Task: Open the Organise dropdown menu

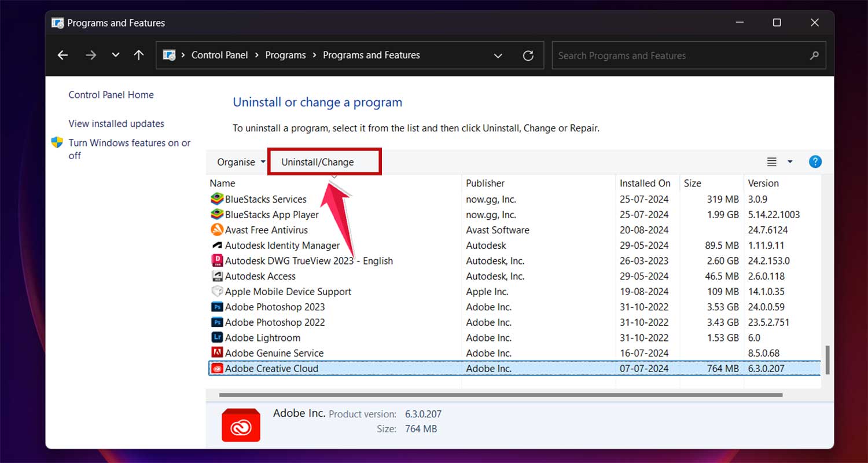Action: click(x=241, y=162)
